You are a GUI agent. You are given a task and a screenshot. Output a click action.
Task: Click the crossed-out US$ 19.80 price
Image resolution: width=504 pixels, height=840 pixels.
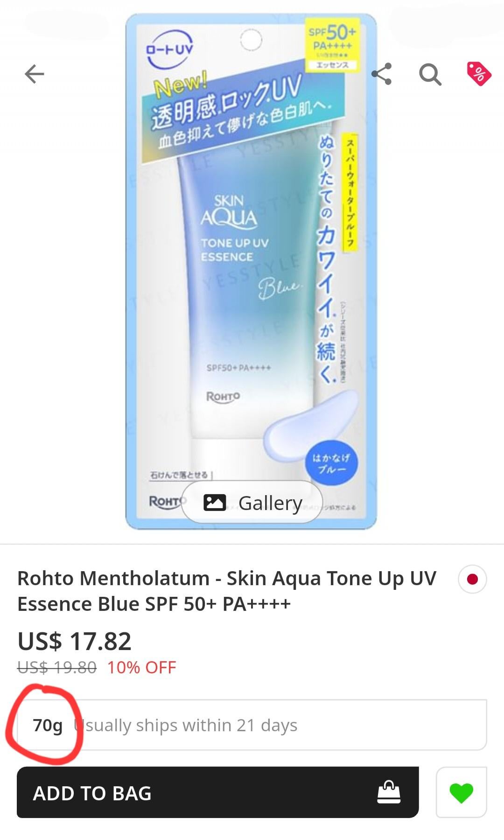tap(57, 667)
